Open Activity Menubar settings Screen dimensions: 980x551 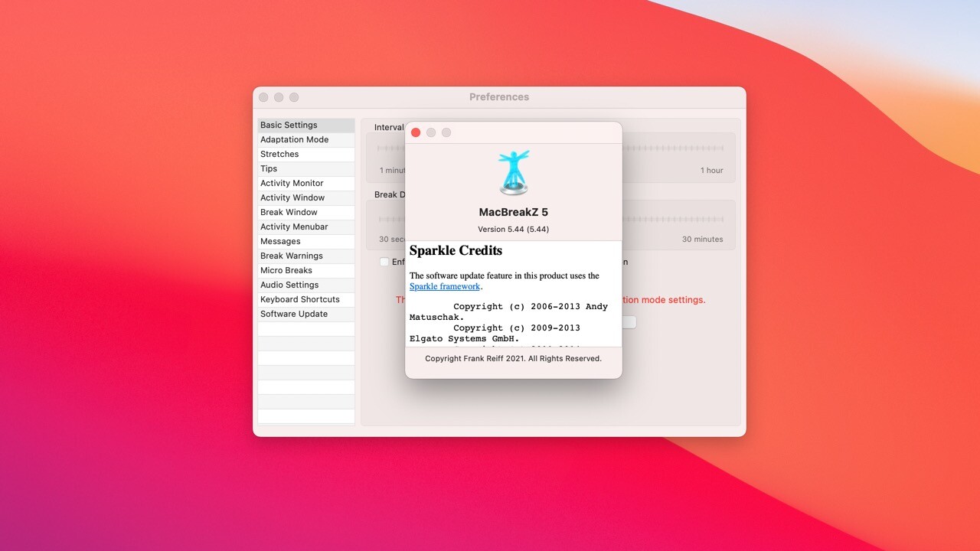pyautogui.click(x=306, y=227)
